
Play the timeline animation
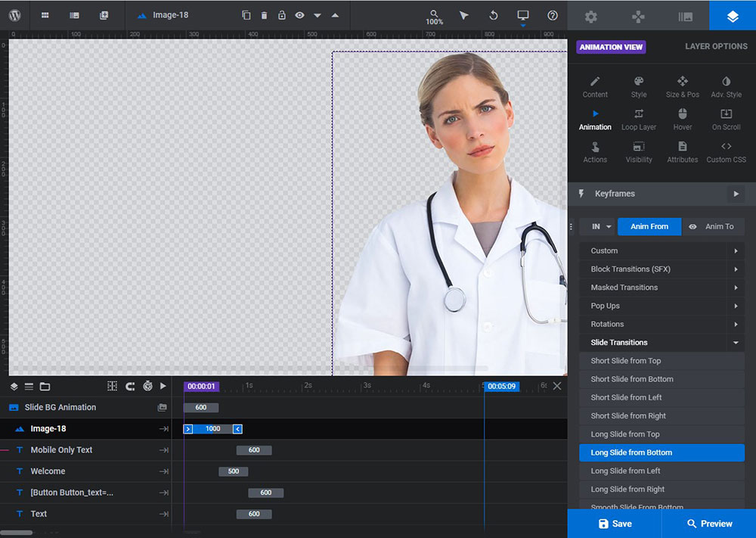pos(163,386)
